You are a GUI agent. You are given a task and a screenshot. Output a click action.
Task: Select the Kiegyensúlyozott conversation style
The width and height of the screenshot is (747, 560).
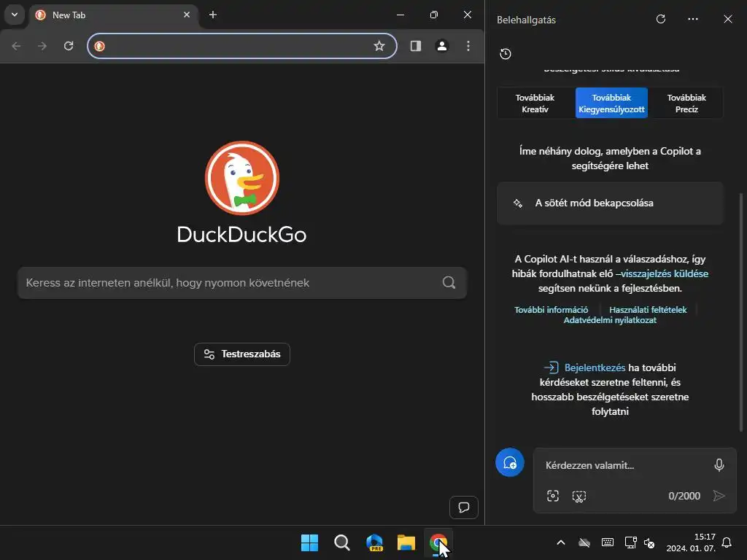612,103
